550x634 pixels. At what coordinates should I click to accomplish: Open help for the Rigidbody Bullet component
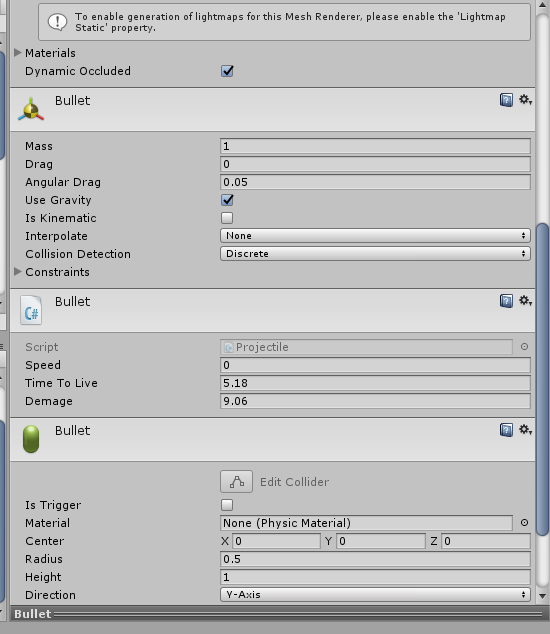(506, 99)
